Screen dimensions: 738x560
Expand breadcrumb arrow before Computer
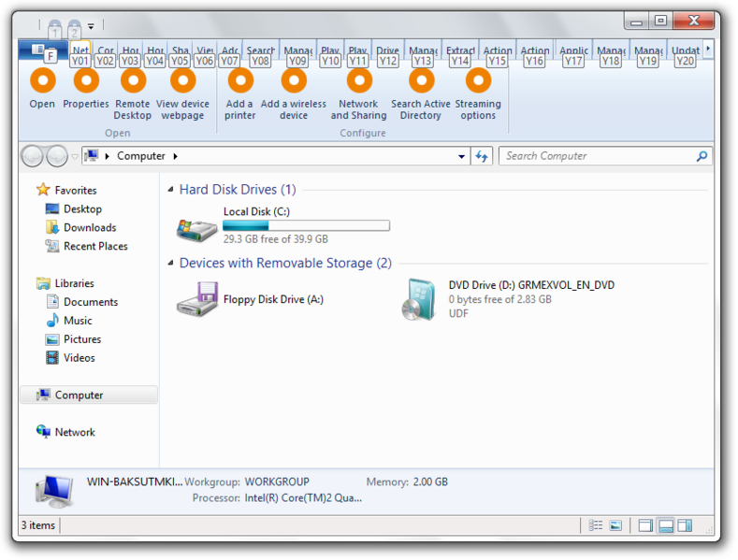coord(108,156)
